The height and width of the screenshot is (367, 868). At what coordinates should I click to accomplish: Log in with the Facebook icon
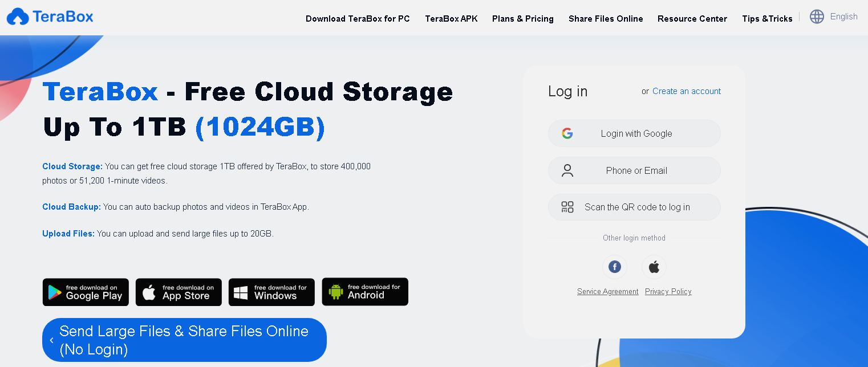pos(614,267)
